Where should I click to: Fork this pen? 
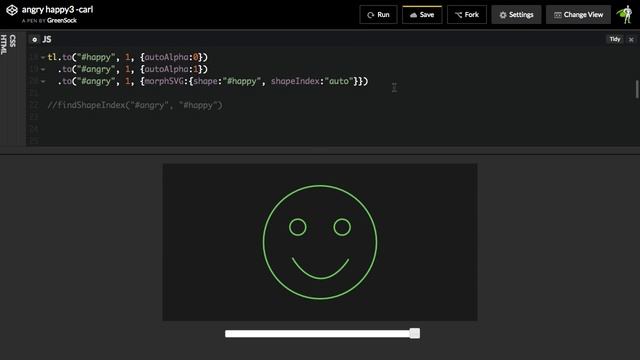click(467, 15)
